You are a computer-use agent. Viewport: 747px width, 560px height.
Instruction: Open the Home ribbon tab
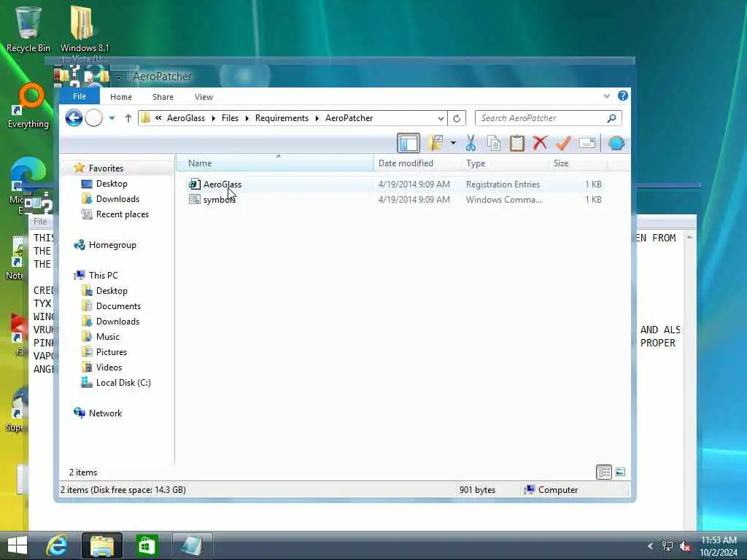click(121, 97)
